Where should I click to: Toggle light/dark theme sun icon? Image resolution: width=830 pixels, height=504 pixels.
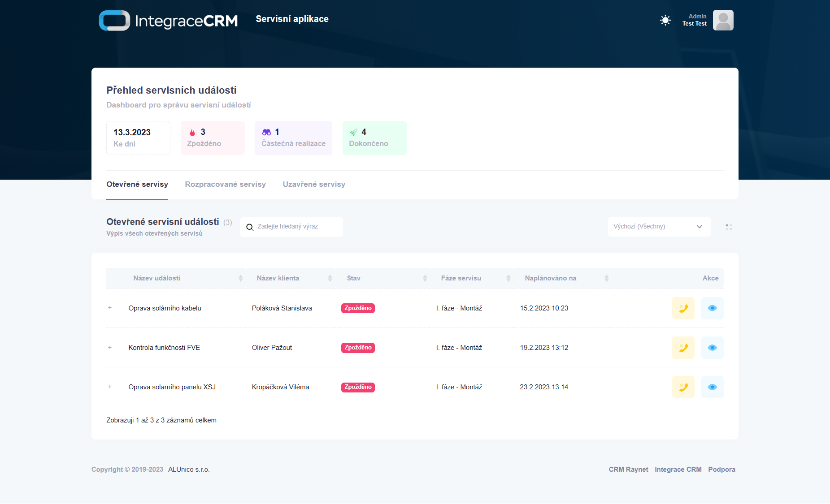pyautogui.click(x=665, y=20)
